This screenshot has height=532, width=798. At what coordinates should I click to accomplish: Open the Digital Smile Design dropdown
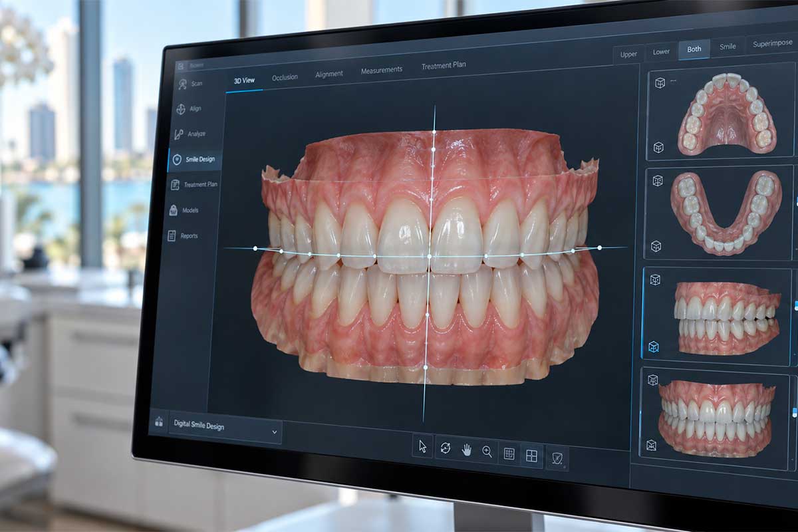[x=225, y=426]
